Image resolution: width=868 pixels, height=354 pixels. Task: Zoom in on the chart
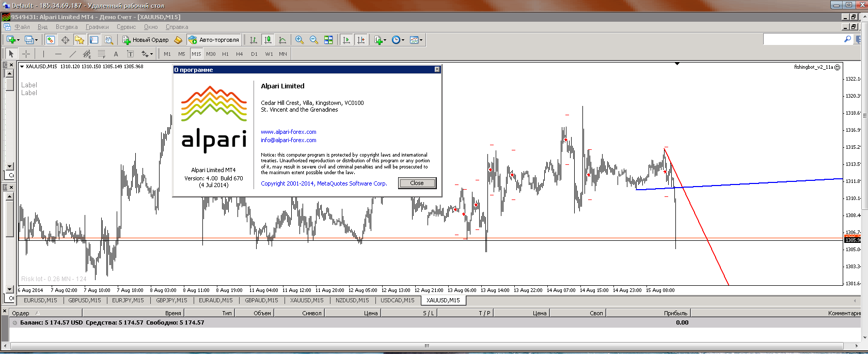point(299,40)
